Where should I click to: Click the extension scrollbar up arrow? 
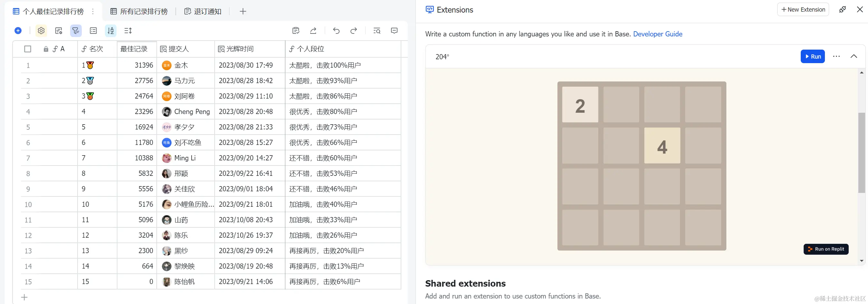[x=862, y=72]
